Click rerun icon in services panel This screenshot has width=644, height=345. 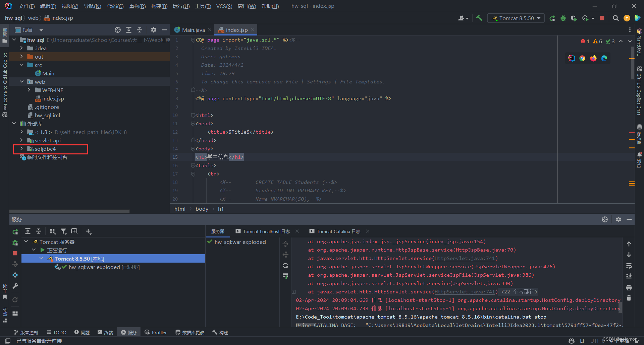[x=15, y=232]
